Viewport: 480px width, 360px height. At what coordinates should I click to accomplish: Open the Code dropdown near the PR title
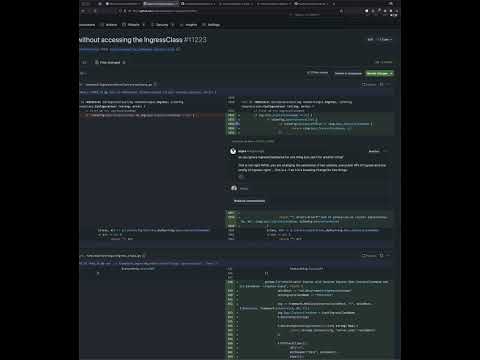[384, 39]
